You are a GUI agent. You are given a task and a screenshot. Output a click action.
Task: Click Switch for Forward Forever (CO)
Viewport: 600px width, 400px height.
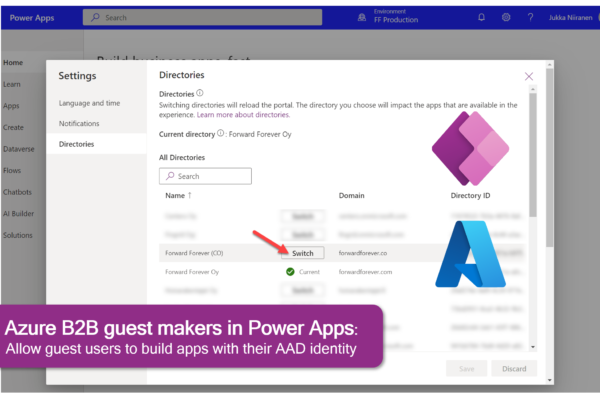point(302,253)
